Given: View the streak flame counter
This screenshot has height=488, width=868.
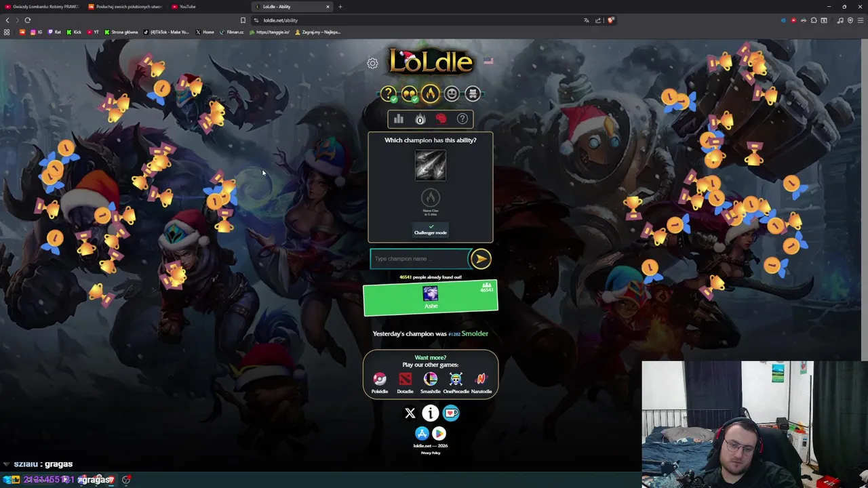Looking at the screenshot, I should pyautogui.click(x=420, y=119).
